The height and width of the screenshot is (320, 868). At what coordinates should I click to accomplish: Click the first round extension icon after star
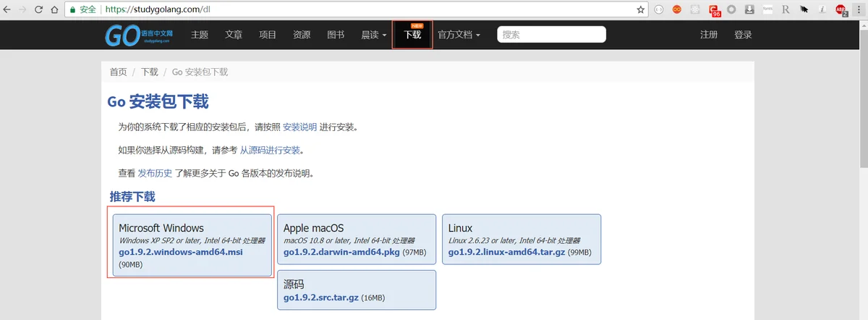click(659, 10)
